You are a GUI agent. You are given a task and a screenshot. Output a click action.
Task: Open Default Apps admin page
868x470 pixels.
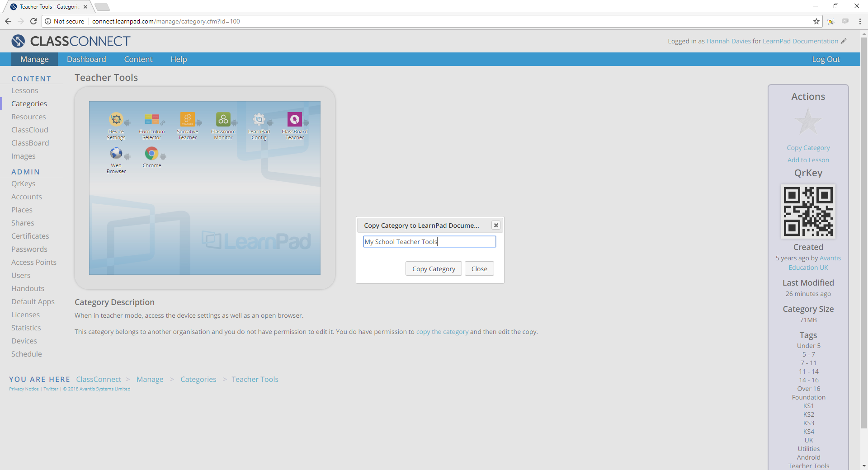33,302
